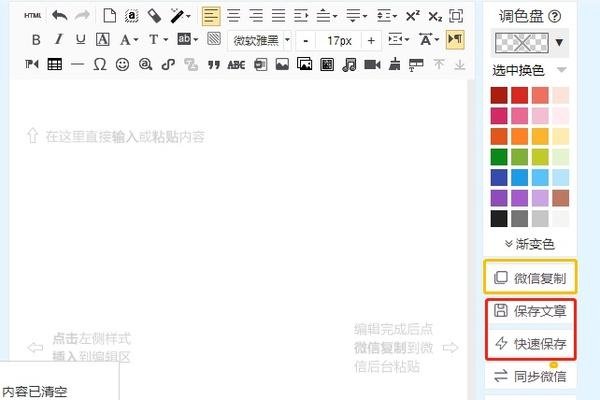
Task: Insert a hyperlink
Action: [x=168, y=64]
